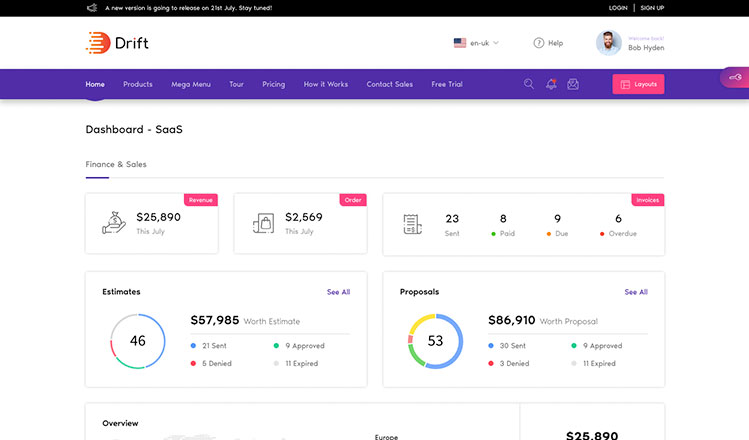
Task: Open the Products menu item
Action: [x=138, y=84]
